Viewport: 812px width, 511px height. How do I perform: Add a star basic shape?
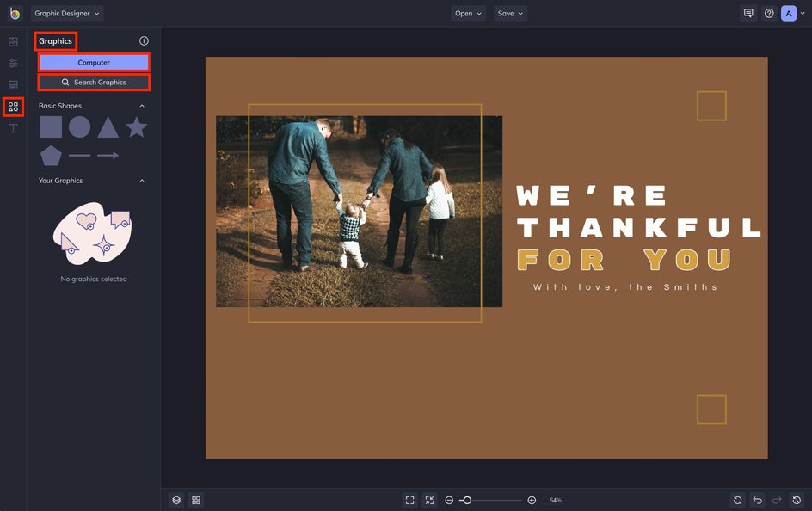[x=137, y=126]
